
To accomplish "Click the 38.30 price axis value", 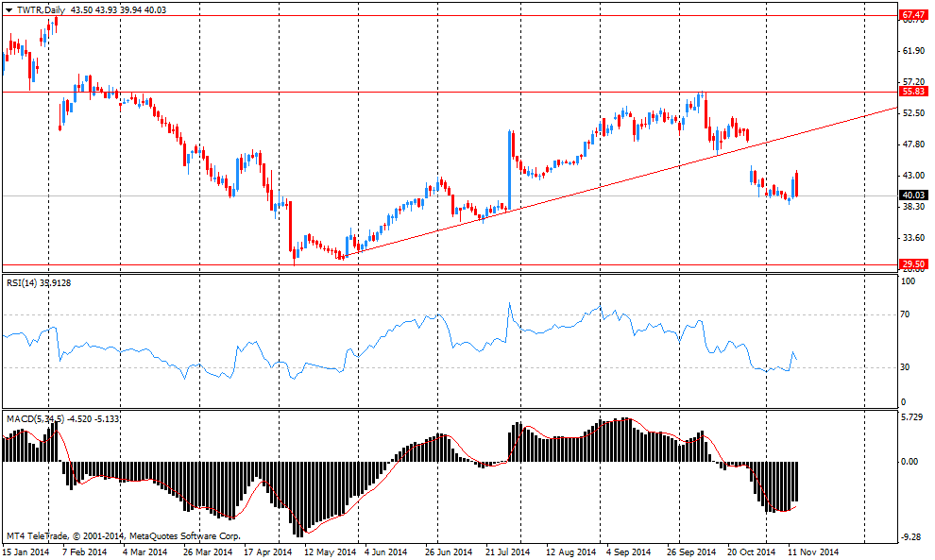I will tap(914, 207).
